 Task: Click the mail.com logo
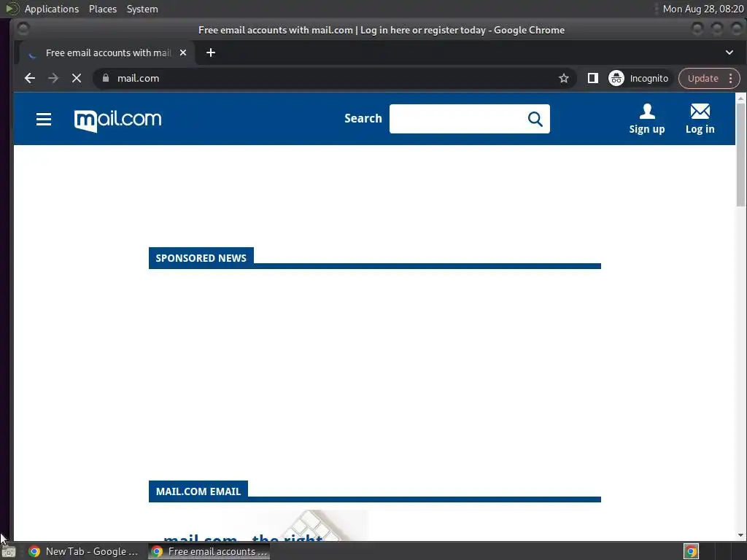117,120
